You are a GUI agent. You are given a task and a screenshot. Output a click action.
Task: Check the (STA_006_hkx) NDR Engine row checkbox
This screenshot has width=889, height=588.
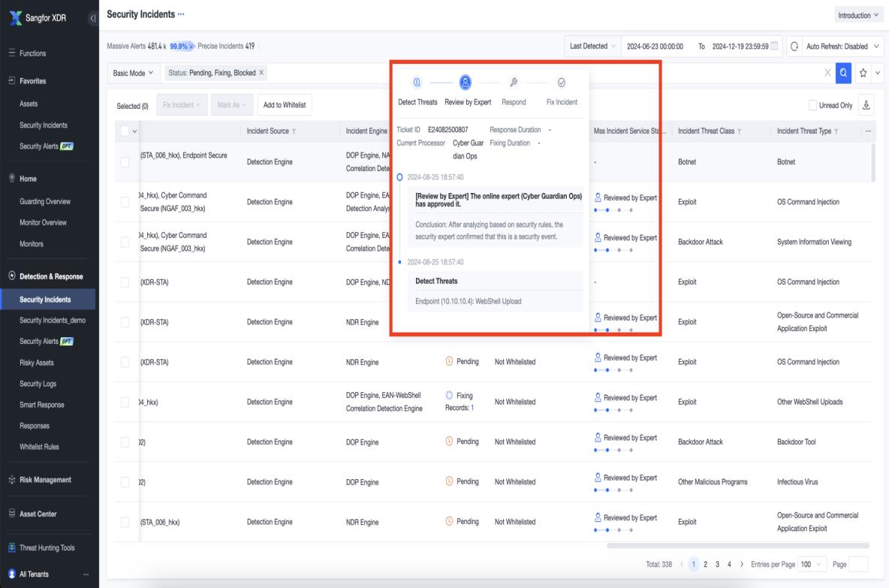click(125, 522)
